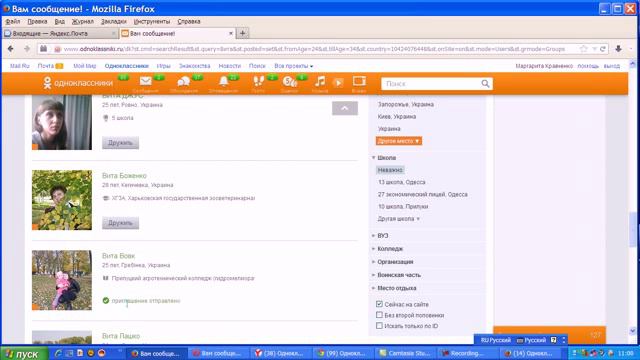Click 'Дружить' button for Вита Боженко

pyautogui.click(x=120, y=223)
